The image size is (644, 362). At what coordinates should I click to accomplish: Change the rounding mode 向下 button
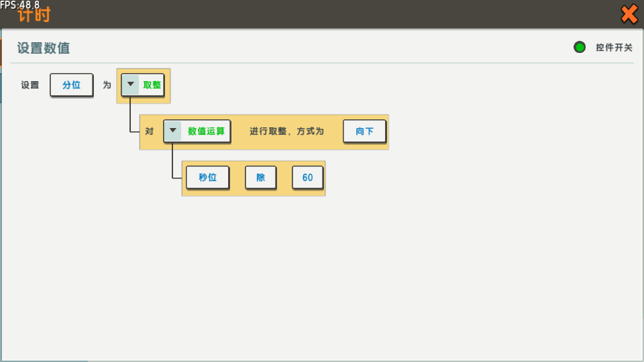(x=365, y=131)
